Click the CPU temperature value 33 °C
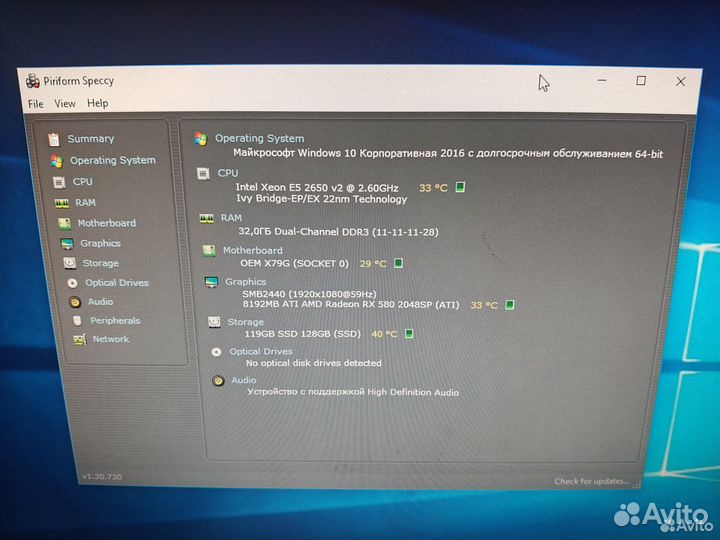Screen dimensions: 720x540 [433, 188]
